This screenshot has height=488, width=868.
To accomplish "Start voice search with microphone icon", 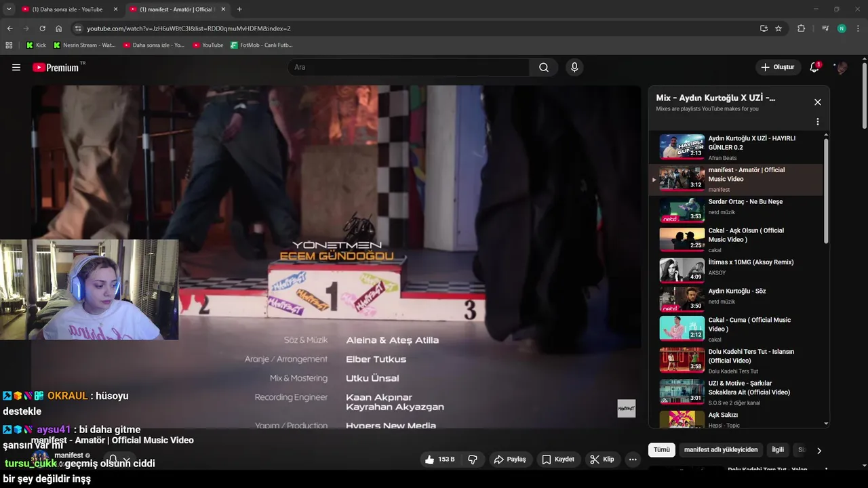I will pos(574,67).
